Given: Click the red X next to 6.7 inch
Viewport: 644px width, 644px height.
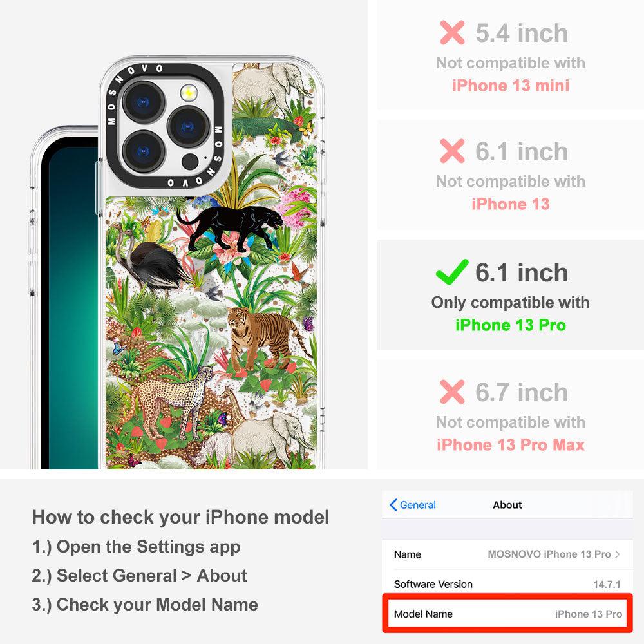Looking at the screenshot, I should pyautogui.click(x=452, y=392).
